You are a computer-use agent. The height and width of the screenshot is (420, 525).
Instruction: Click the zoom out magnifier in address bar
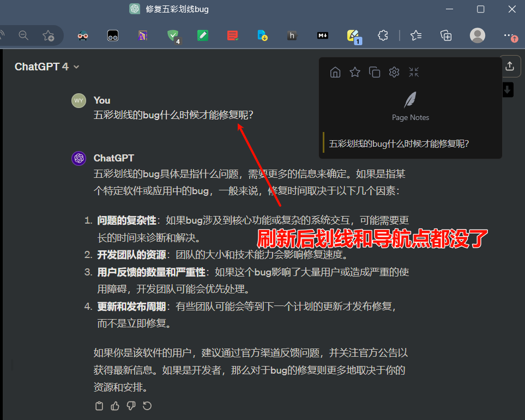point(23,35)
